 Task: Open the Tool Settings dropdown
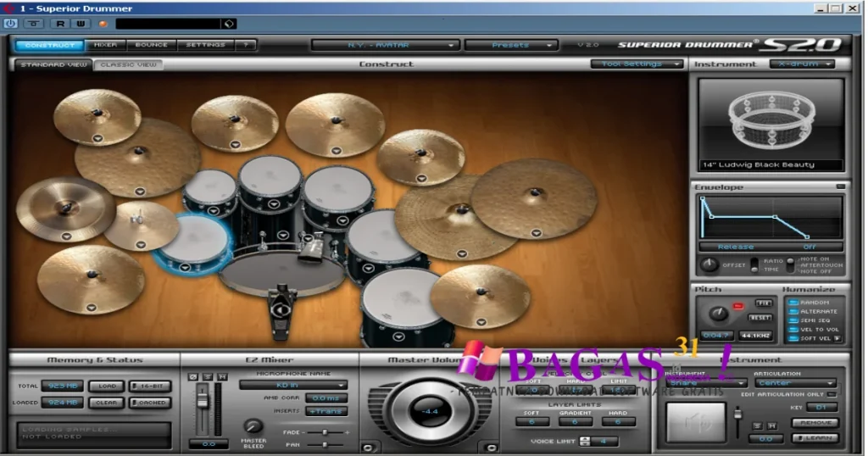pos(637,64)
